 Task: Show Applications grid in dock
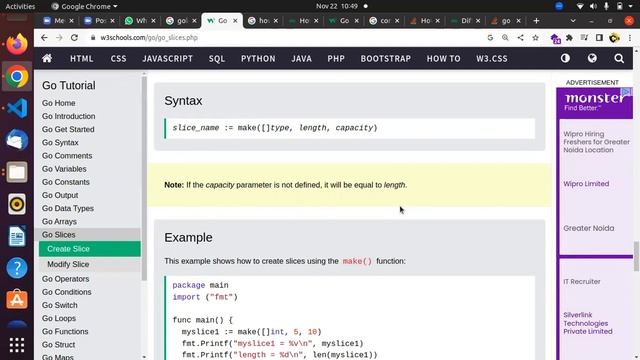(x=17, y=345)
